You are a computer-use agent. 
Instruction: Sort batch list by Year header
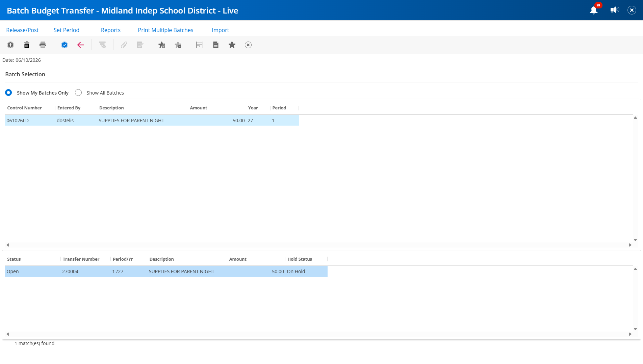[253, 108]
